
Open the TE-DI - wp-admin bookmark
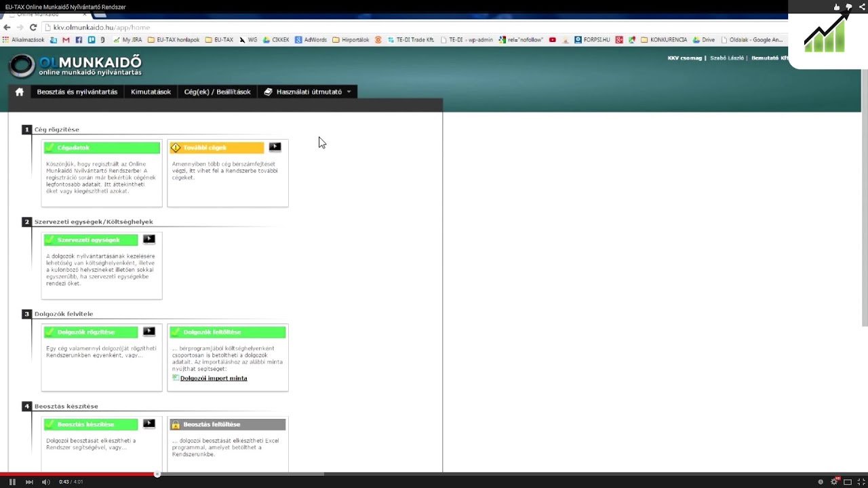tap(467, 40)
